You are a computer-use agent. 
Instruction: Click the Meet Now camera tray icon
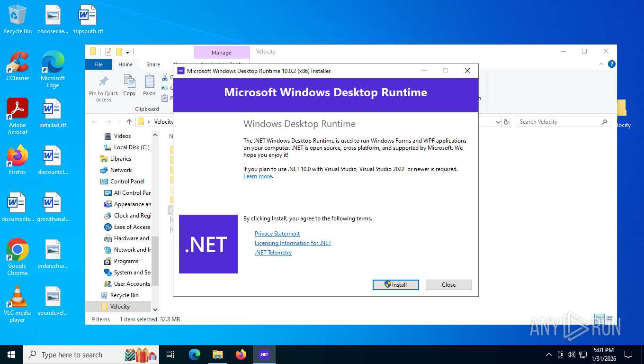pyautogui.click(x=560, y=355)
